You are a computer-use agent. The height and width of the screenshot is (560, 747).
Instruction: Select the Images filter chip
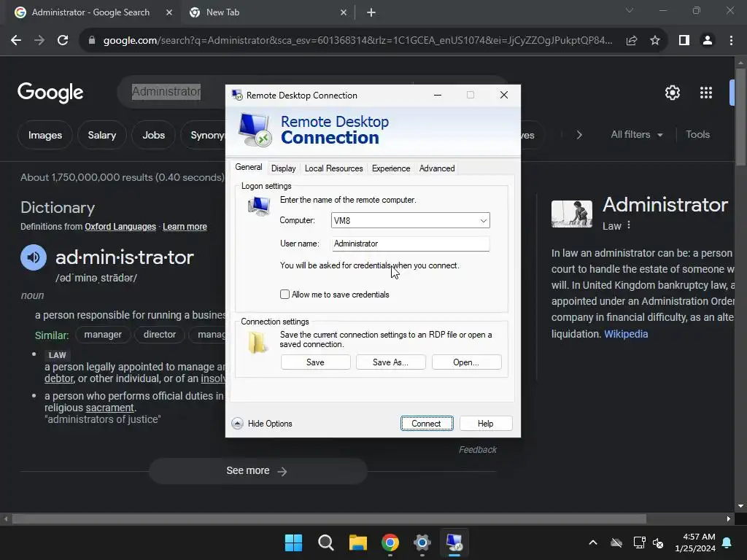point(45,135)
